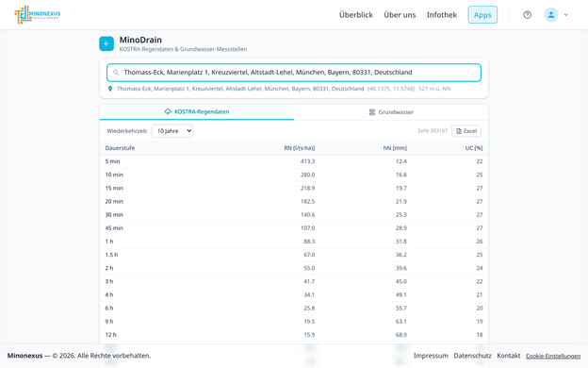Export table with Excel button
The height and width of the screenshot is (368, 588).
[x=466, y=130]
